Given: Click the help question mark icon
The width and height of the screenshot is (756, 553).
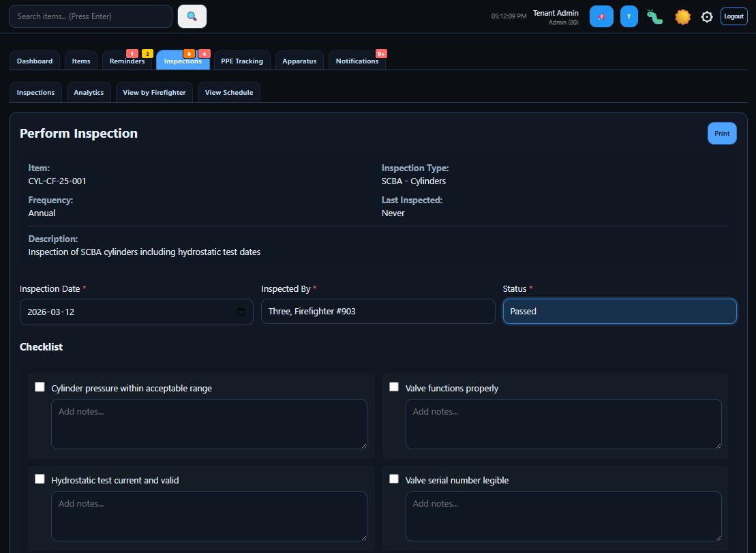Looking at the screenshot, I should click(628, 16).
